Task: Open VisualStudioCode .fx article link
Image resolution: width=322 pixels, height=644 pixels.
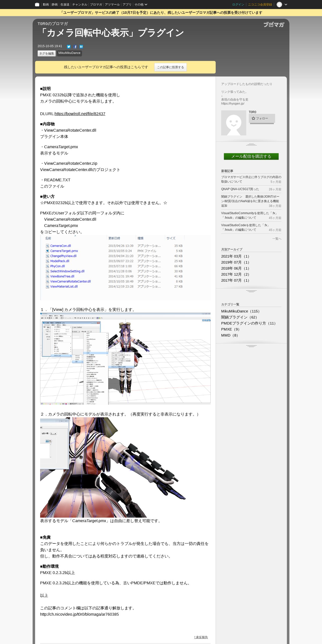Action: click(246, 227)
